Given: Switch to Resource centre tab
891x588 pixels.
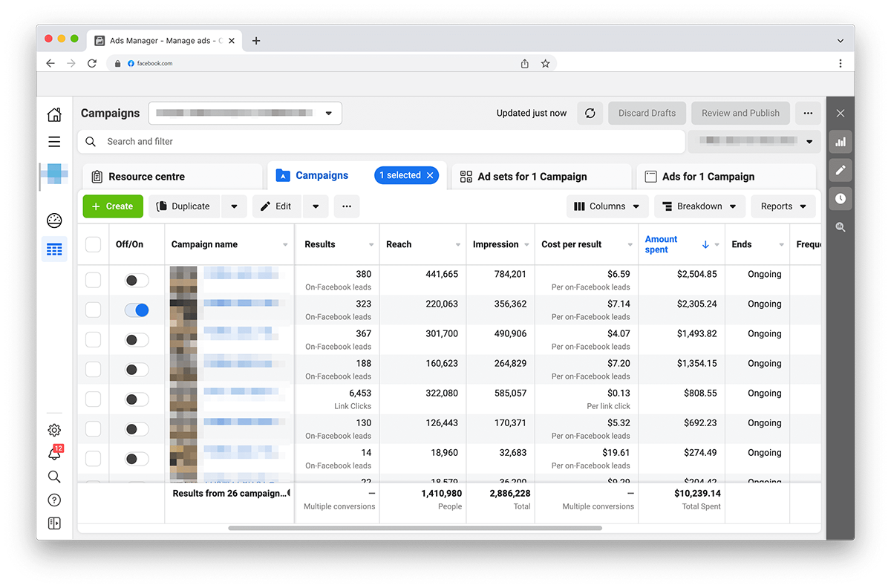Looking at the screenshot, I should click(x=172, y=177).
